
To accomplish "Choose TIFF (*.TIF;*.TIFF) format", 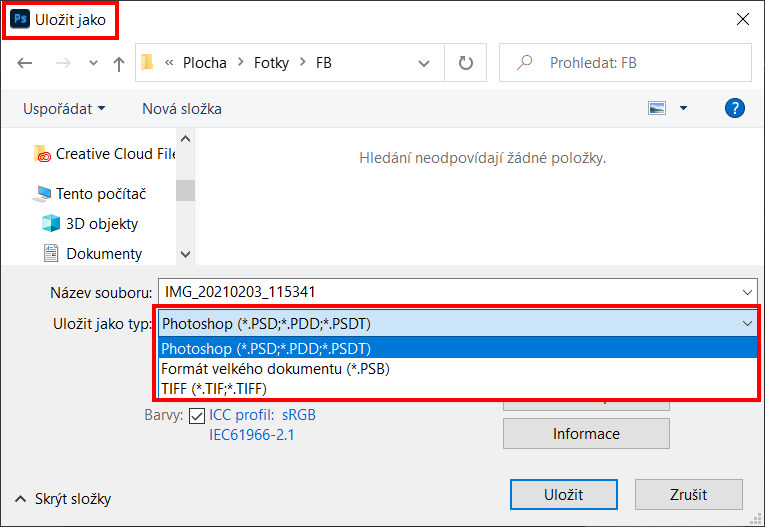I will click(458, 388).
